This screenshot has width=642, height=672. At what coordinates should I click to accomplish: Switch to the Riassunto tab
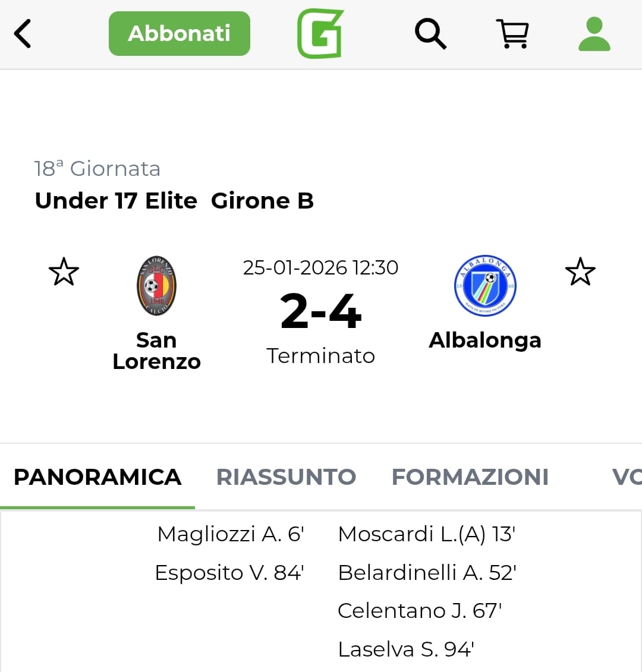(286, 477)
